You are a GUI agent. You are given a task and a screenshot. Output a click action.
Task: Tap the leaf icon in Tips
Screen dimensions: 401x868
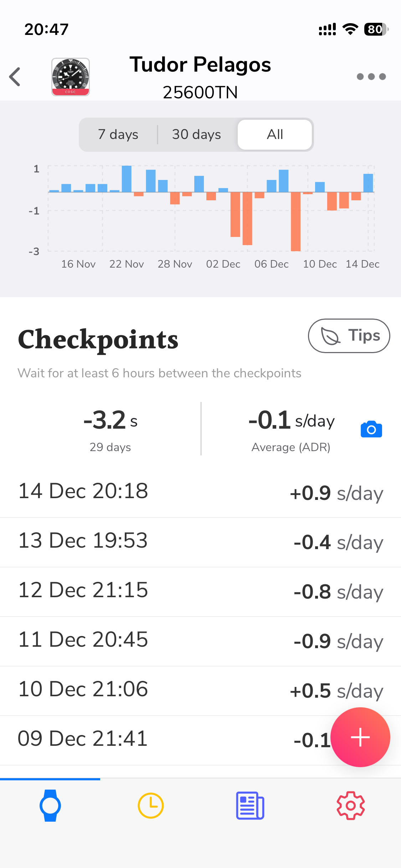(330, 336)
